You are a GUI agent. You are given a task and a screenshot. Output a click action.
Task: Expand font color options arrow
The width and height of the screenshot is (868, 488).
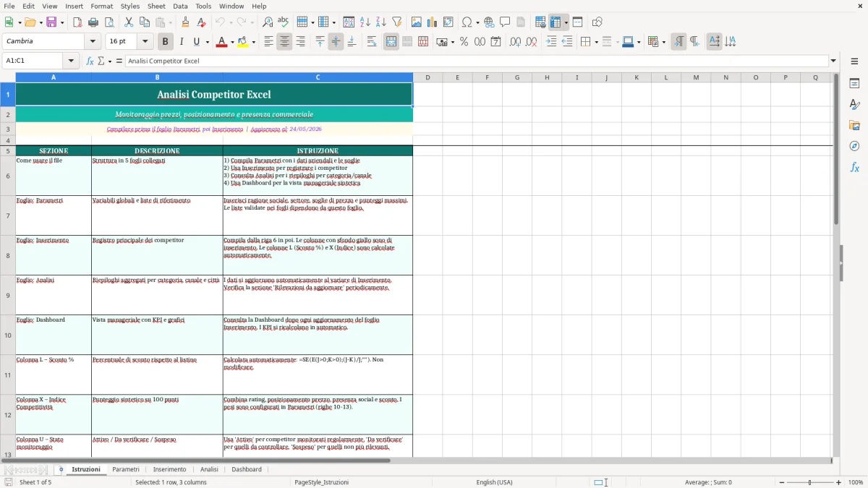(x=232, y=42)
